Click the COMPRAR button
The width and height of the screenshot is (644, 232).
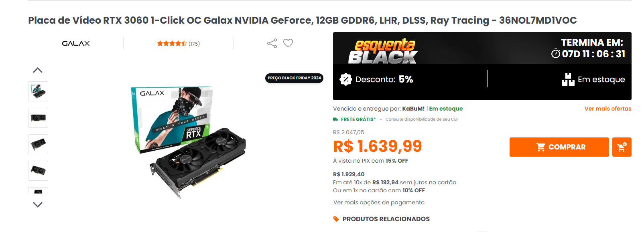[x=559, y=147]
